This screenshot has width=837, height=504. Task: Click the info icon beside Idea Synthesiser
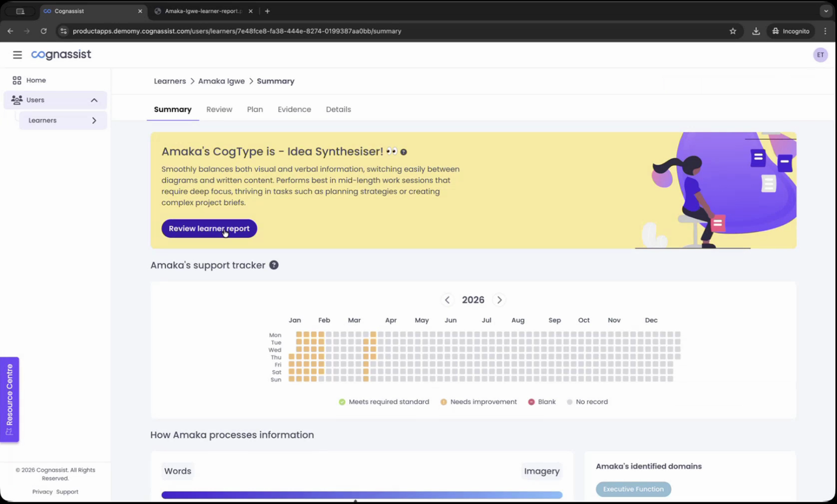403,151
